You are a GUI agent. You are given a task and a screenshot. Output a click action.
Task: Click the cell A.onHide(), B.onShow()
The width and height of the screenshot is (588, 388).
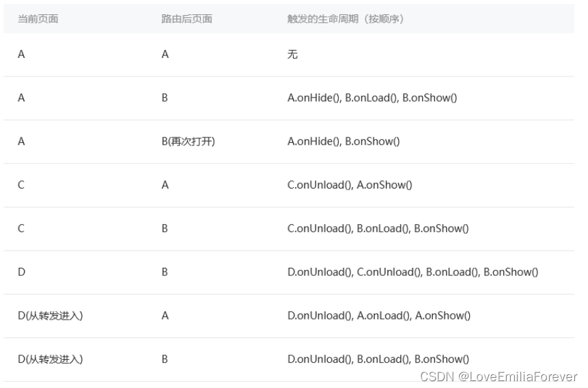[x=344, y=141]
